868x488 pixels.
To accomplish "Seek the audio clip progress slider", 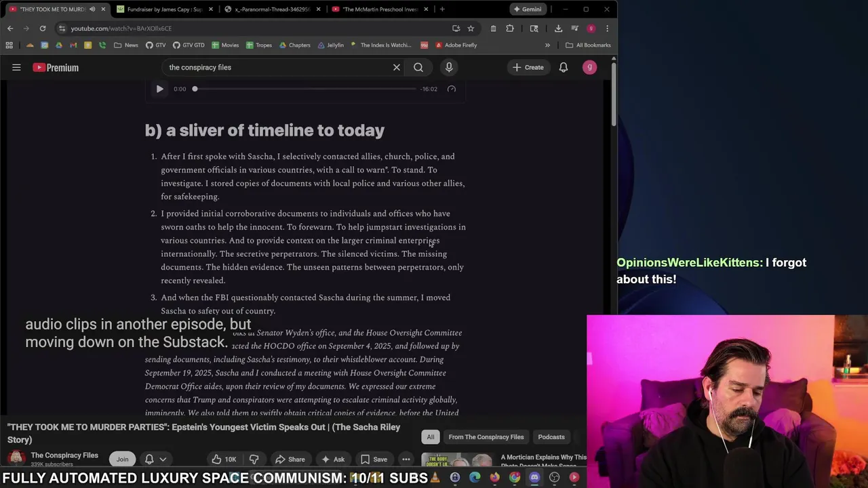I will point(304,89).
